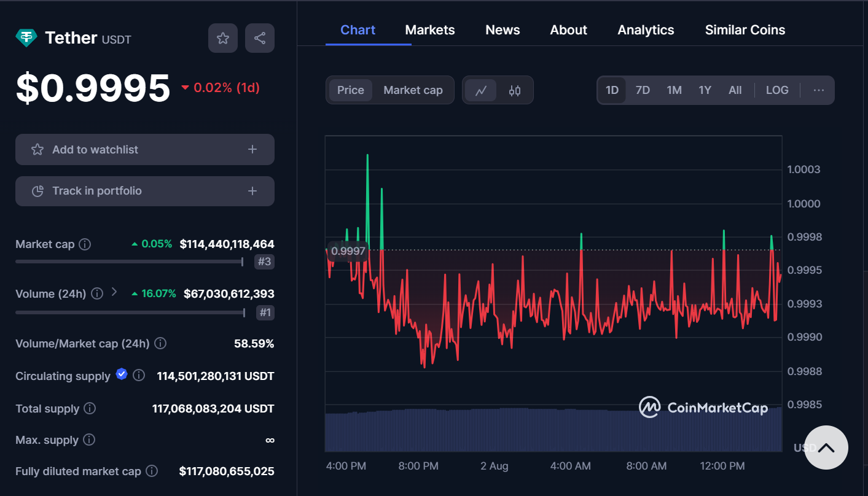Screen dimensions: 868x496
Task: Add Tether to watchlist
Action: tap(145, 149)
